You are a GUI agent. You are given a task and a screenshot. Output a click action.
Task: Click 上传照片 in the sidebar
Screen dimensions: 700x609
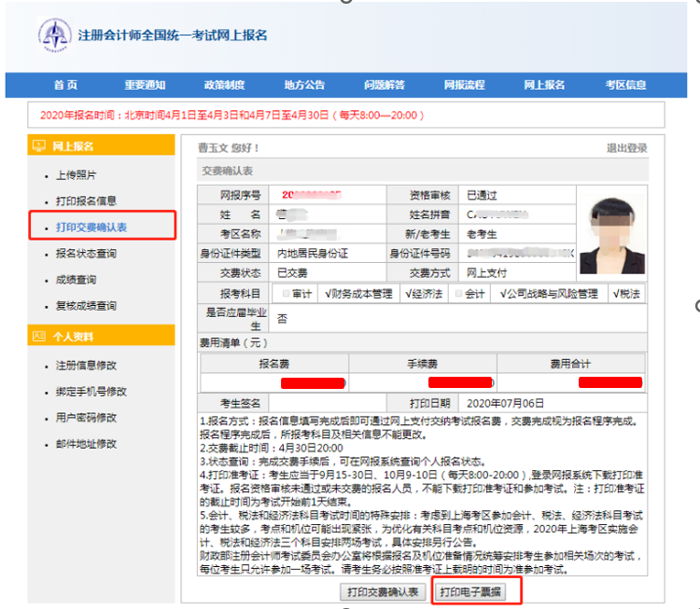(76, 175)
